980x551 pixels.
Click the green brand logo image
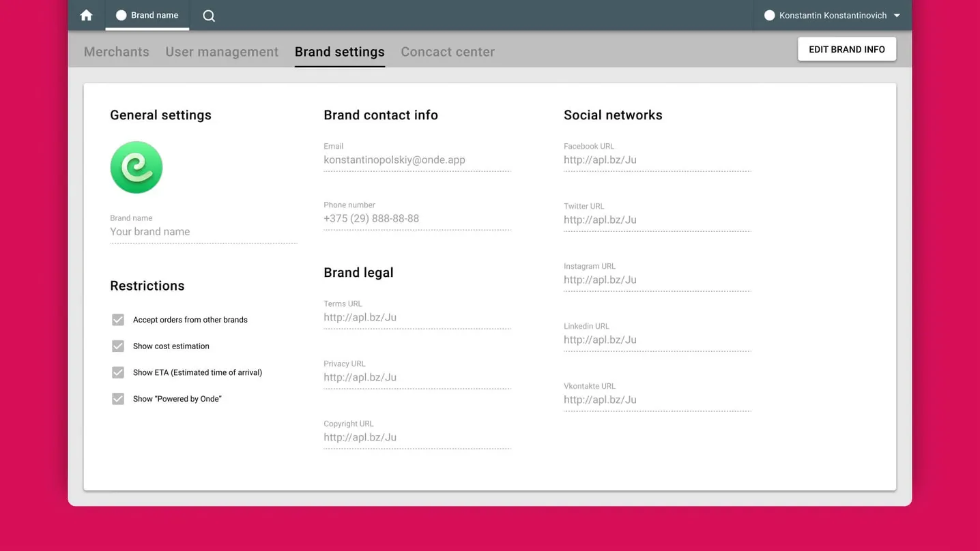coord(136,167)
